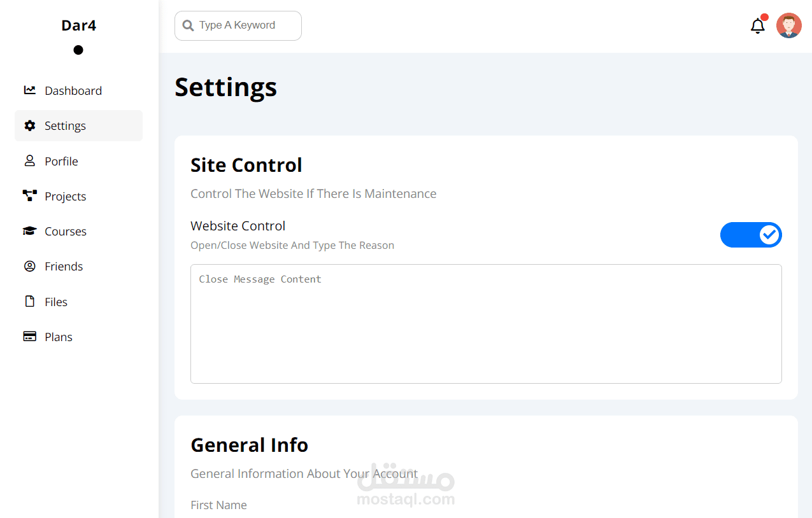Screen dimensions: 812x518
Task: Open the user avatar profile picture
Action: [x=788, y=26]
